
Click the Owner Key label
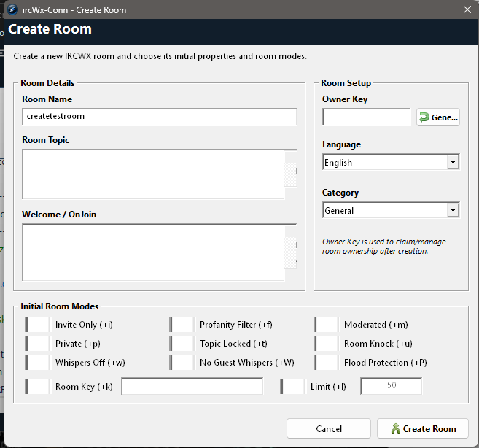(345, 99)
